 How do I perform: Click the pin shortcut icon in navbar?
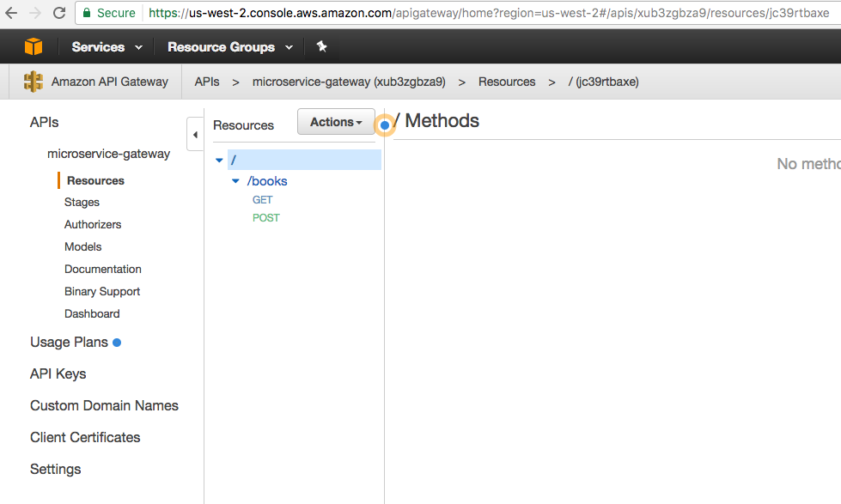(x=322, y=46)
